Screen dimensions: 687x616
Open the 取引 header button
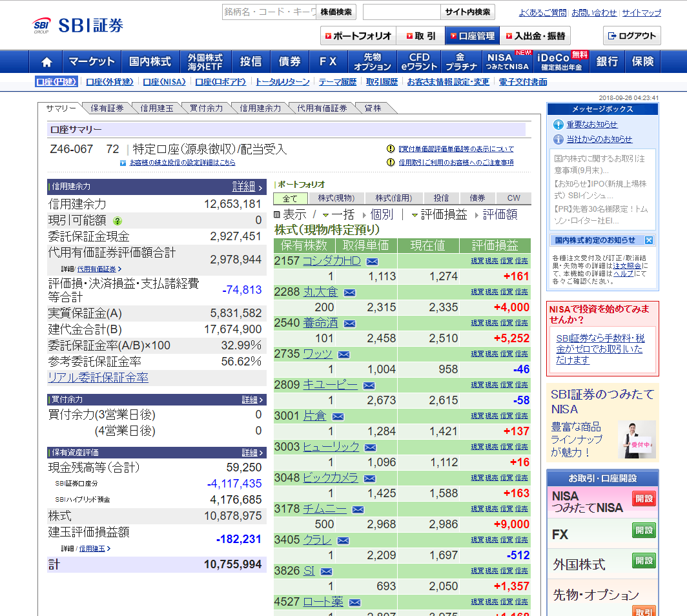(x=420, y=36)
